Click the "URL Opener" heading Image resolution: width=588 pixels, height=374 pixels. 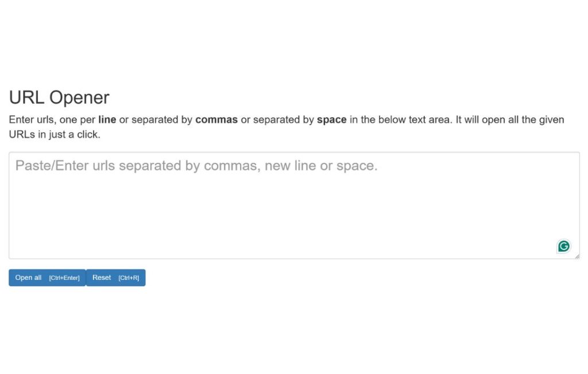click(x=59, y=98)
